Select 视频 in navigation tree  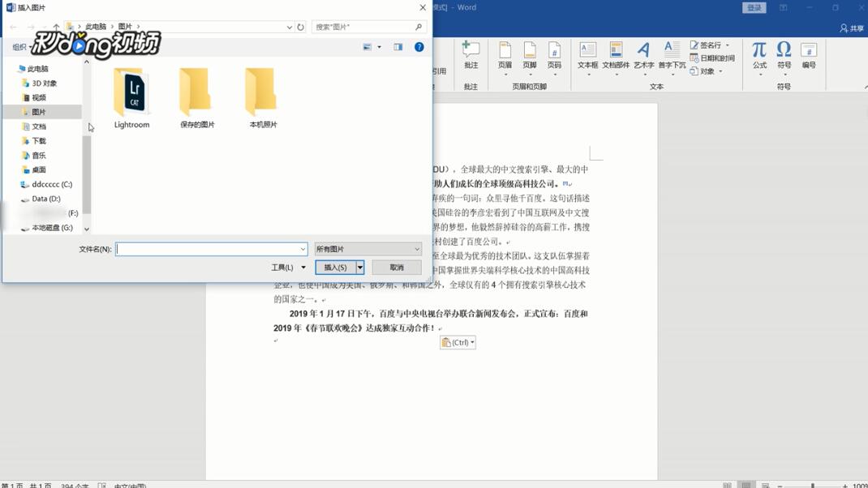click(x=39, y=97)
